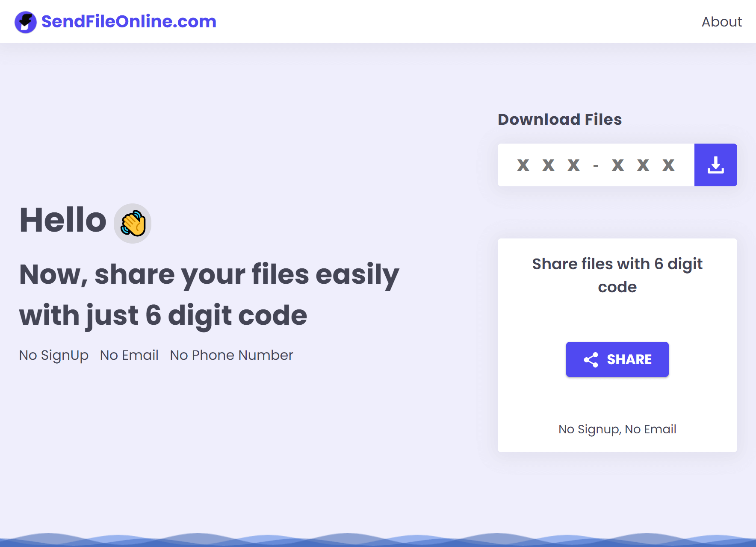Click the SHARE button

(x=617, y=359)
